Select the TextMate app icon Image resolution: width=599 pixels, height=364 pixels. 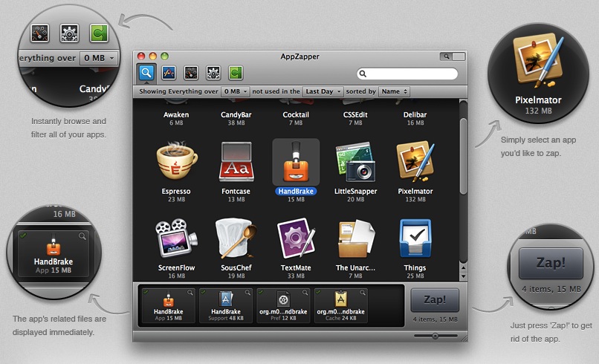click(296, 238)
